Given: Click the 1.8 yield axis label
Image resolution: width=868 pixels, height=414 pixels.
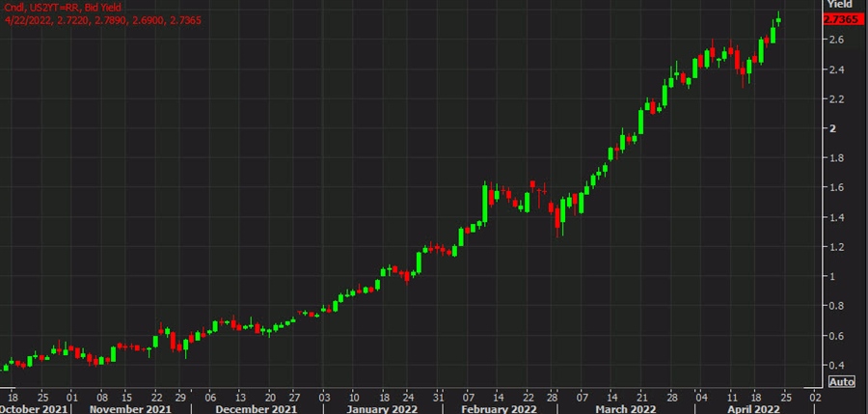Looking at the screenshot, I should (836, 158).
